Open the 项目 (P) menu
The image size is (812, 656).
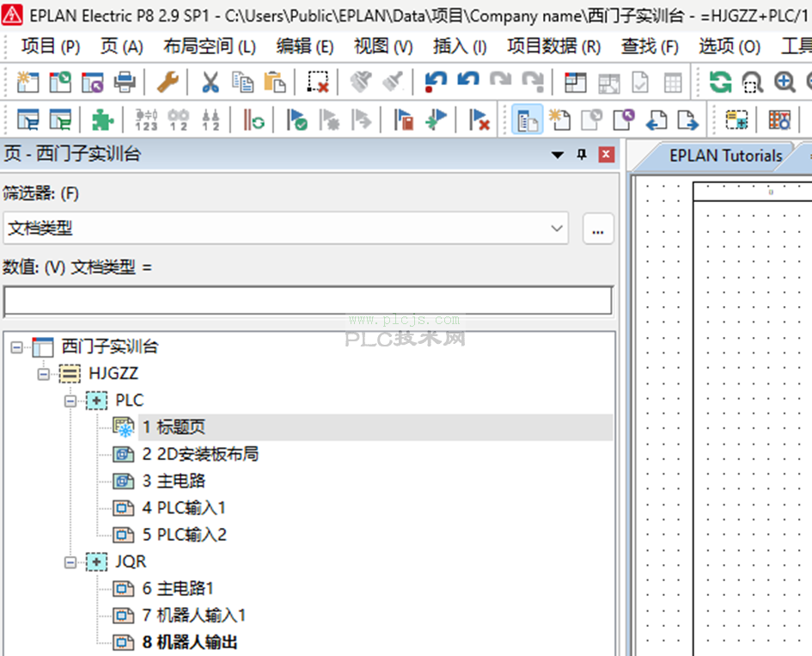coord(50,46)
